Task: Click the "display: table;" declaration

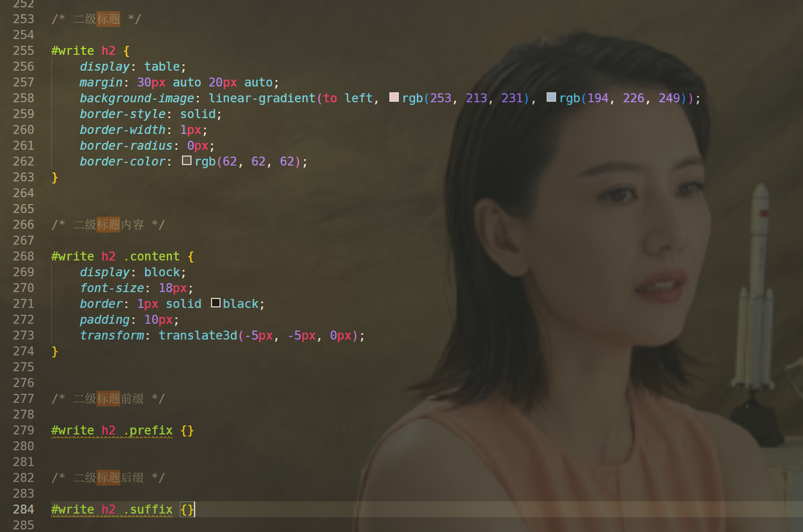Action: (133, 66)
